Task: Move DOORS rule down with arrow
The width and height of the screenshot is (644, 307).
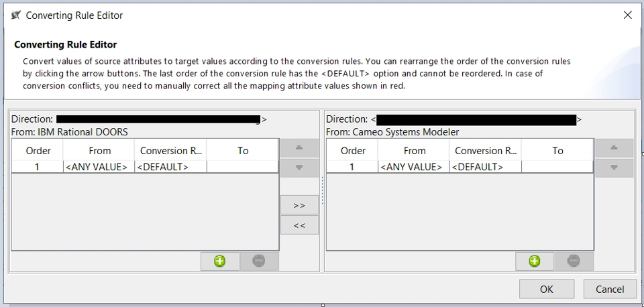Action: pyautogui.click(x=299, y=168)
